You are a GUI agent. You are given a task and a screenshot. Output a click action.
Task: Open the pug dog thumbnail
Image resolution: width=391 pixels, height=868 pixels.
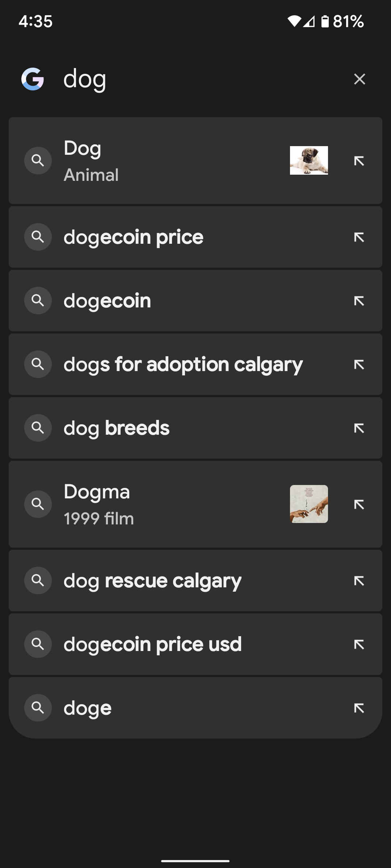[x=309, y=160]
